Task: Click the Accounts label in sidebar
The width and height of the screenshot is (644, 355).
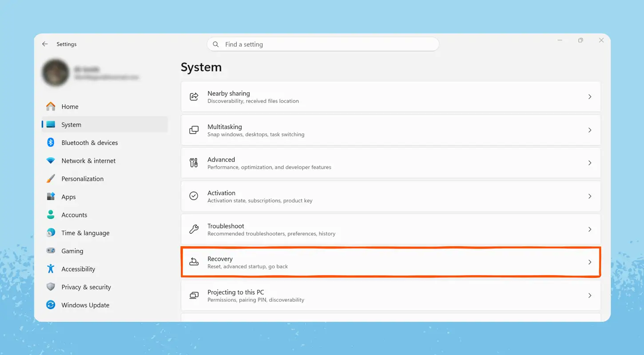Action: point(74,215)
